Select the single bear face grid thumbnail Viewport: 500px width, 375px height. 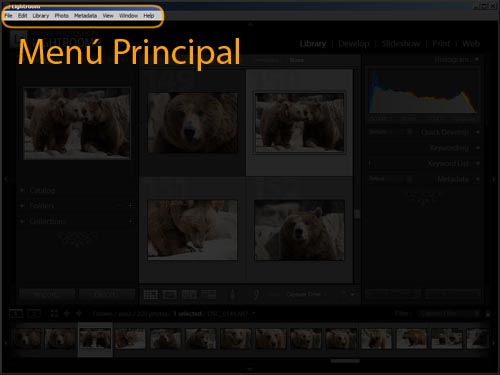(193, 123)
